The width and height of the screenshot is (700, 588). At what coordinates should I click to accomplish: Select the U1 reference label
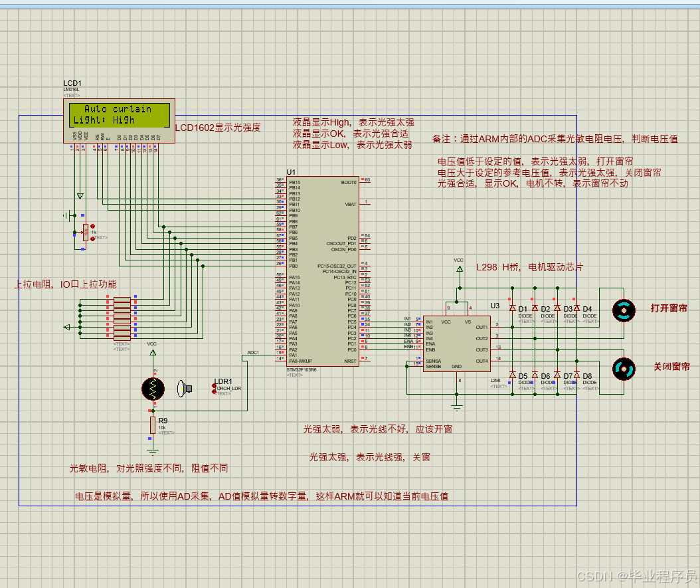(x=291, y=172)
